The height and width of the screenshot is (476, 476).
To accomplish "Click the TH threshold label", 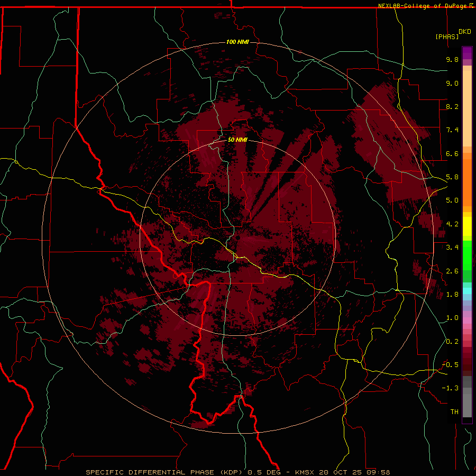I will tap(454, 412).
